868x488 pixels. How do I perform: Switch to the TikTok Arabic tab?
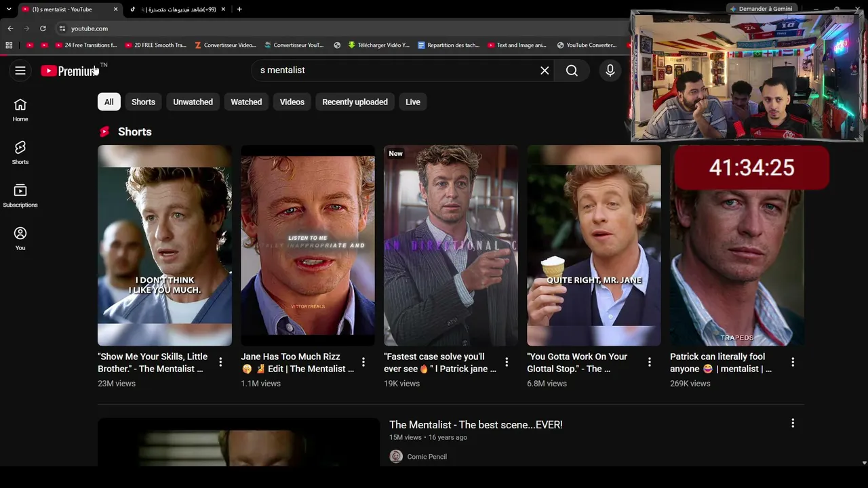pos(176,9)
